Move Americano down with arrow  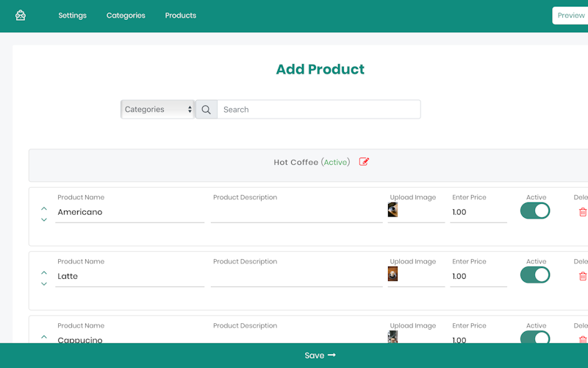tap(44, 220)
